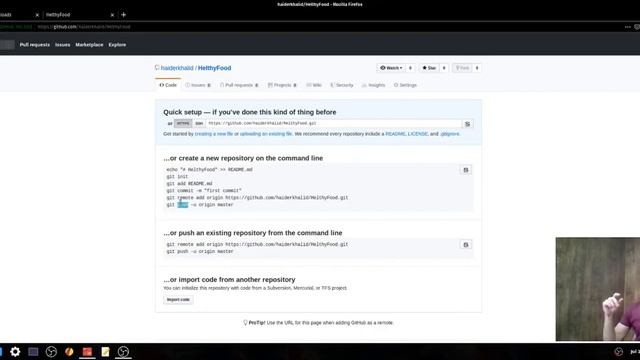Switch to the repository Issues tab

point(198,85)
